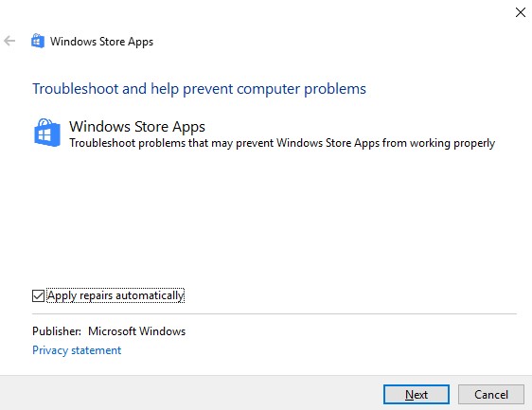Click the 'Microsoft Windows' publisher name
Viewport: 532px width, 410px height.
(x=136, y=331)
